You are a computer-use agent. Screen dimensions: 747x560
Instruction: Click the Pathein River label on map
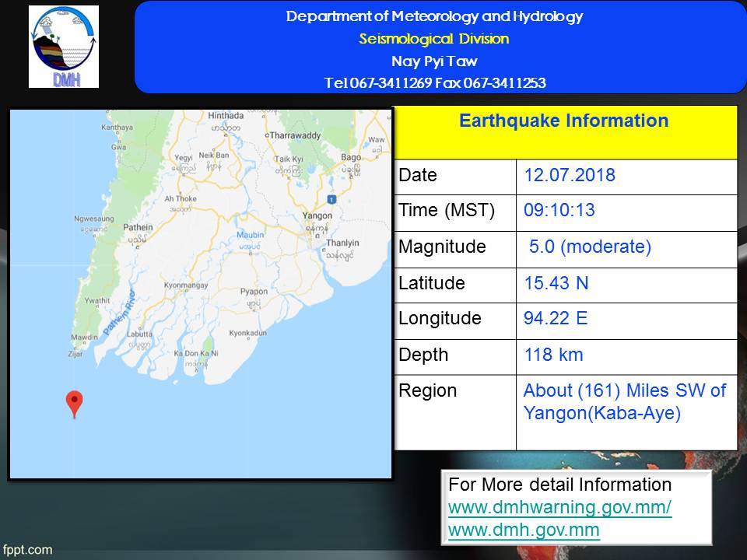pyautogui.click(x=120, y=313)
